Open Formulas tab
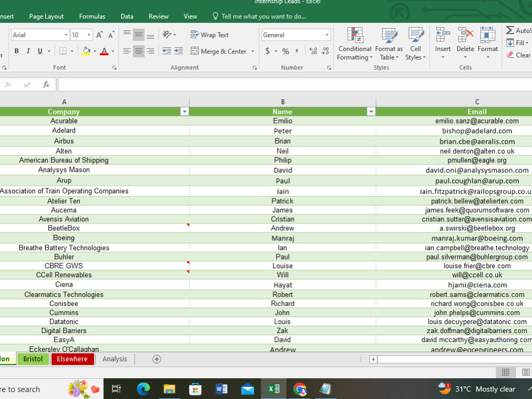The height and width of the screenshot is (399, 532). (92, 16)
